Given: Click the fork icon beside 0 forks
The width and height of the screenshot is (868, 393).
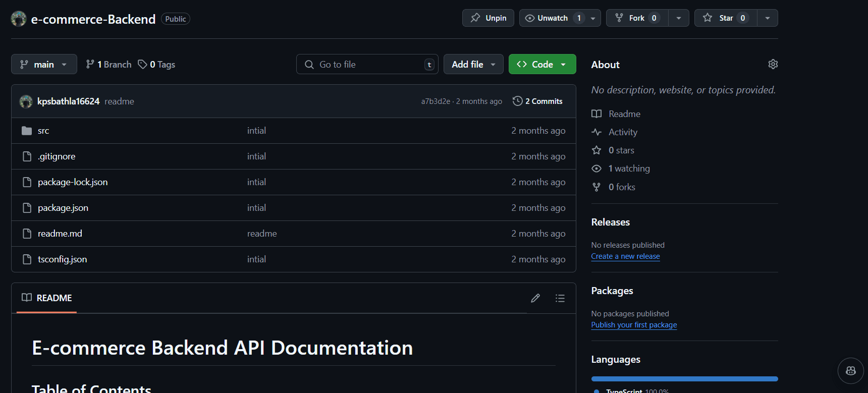Looking at the screenshot, I should (x=596, y=187).
